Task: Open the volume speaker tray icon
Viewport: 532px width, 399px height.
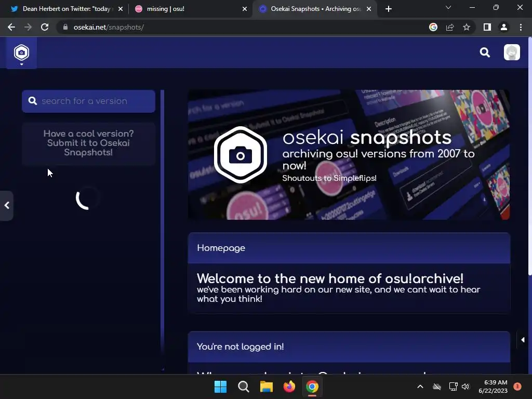Action: click(x=465, y=387)
